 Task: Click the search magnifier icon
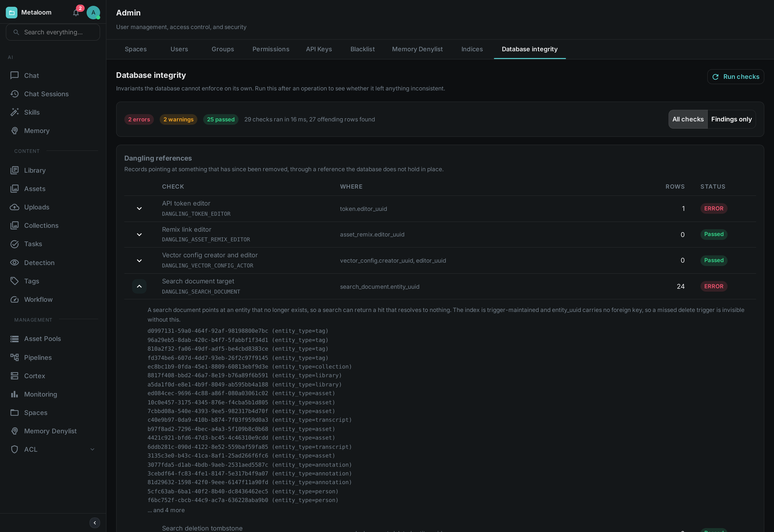click(x=16, y=32)
